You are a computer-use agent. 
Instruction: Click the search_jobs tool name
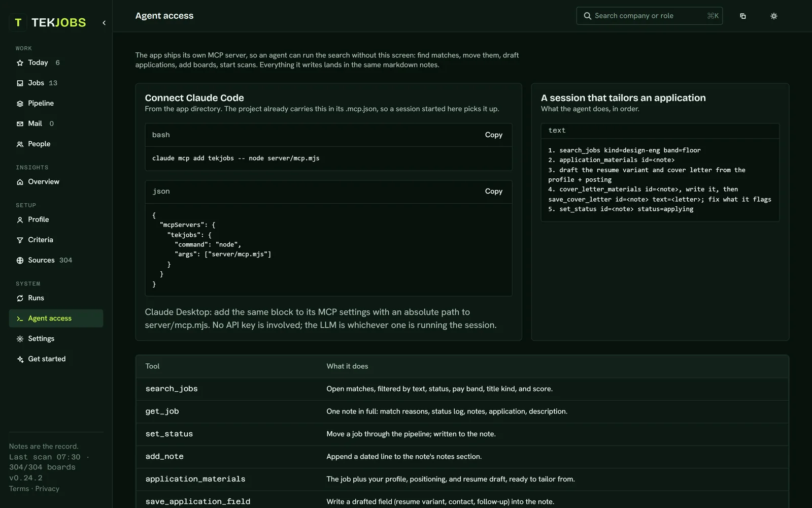pos(172,389)
